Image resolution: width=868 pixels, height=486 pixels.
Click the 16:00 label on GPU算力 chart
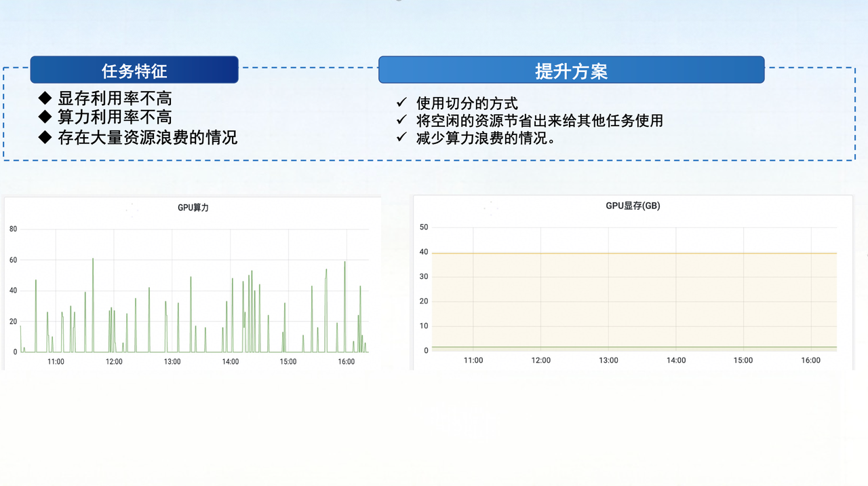[x=347, y=362]
